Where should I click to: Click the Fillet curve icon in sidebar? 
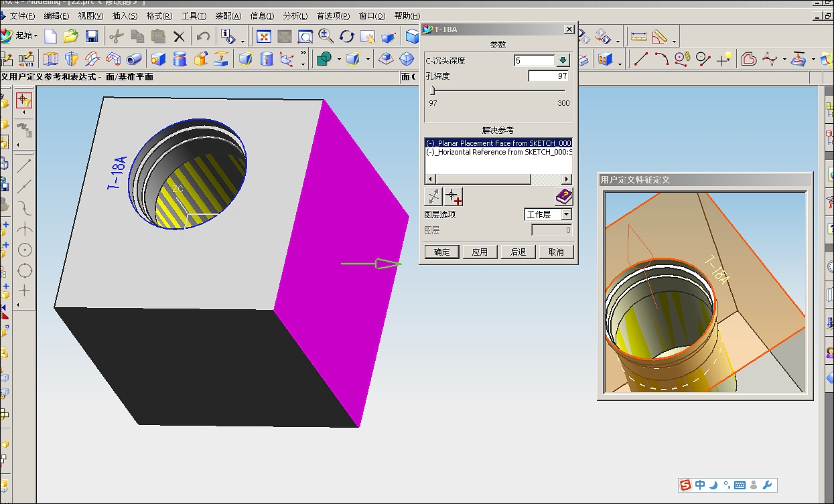(25, 207)
